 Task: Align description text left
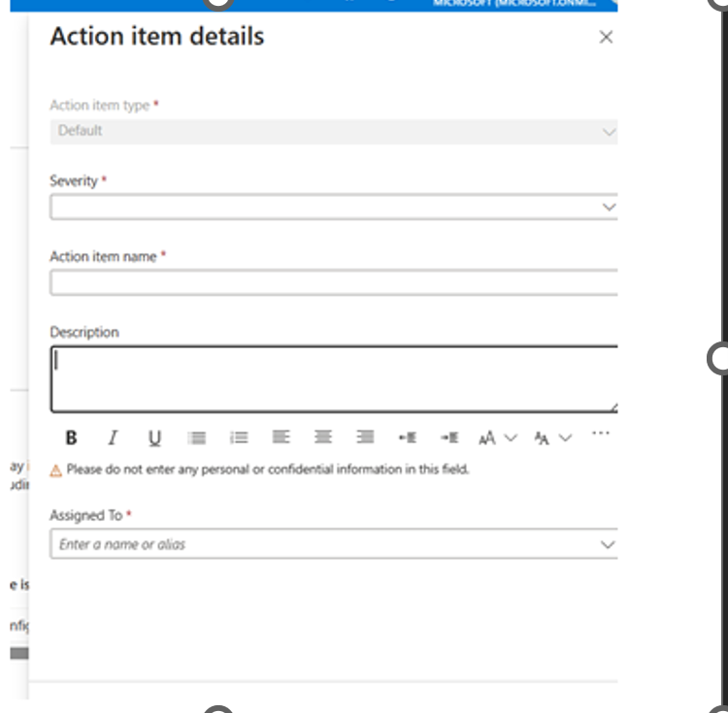tap(281, 437)
